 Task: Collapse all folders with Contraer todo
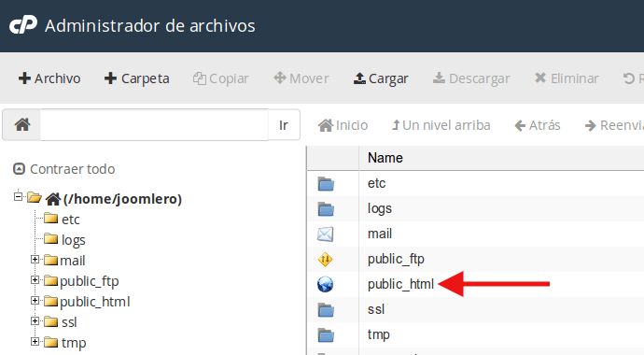(x=64, y=169)
